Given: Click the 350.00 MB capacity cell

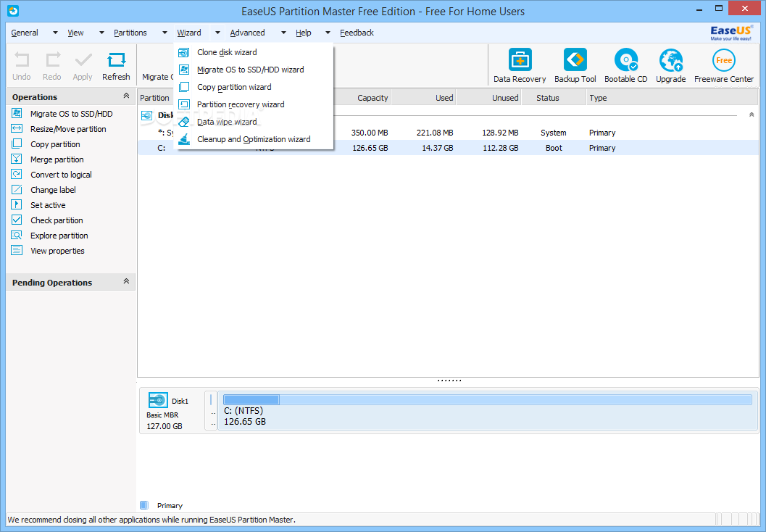Looking at the screenshot, I should (370, 133).
